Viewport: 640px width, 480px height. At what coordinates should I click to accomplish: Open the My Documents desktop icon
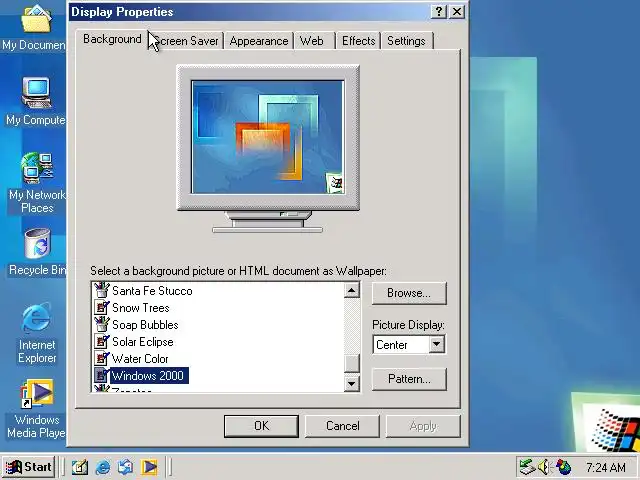click(36, 20)
